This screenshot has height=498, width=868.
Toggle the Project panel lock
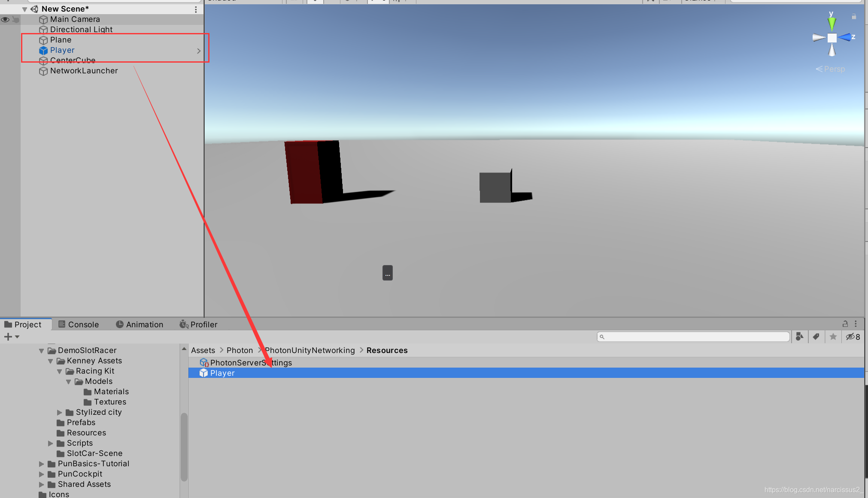845,324
